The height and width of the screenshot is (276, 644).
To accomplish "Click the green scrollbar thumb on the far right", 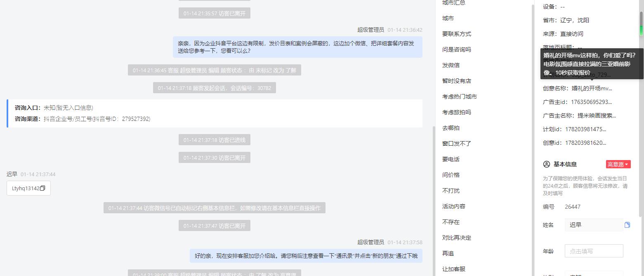I will click(642, 24).
